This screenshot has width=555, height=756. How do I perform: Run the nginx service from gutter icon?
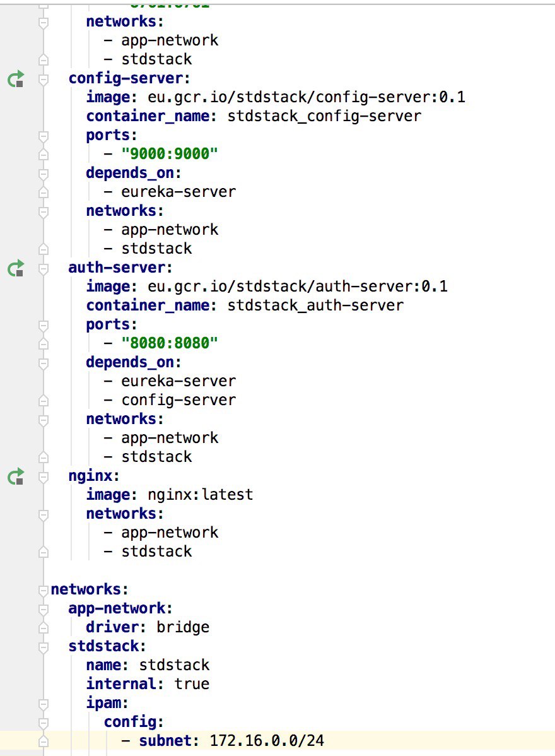(x=16, y=476)
